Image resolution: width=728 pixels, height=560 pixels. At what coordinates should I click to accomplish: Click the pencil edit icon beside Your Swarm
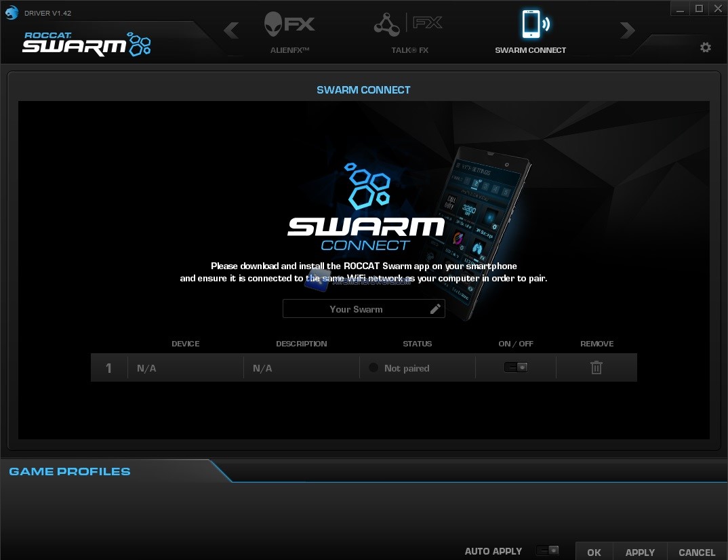point(435,309)
